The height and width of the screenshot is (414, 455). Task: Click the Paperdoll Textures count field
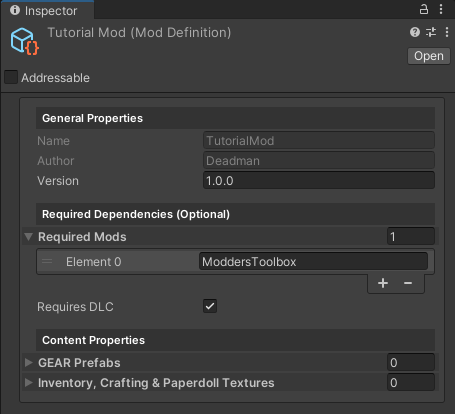pyautogui.click(x=411, y=382)
